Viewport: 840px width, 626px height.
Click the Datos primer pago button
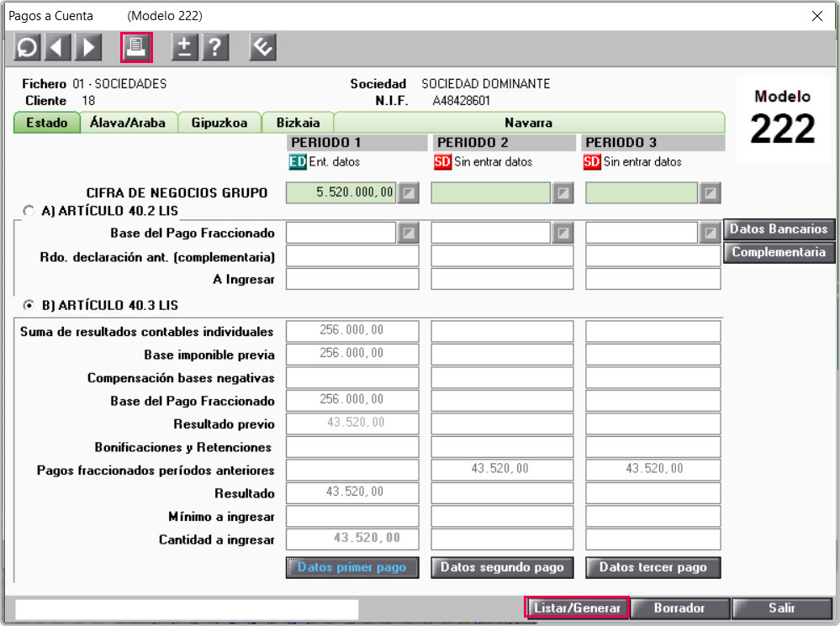coord(352,568)
